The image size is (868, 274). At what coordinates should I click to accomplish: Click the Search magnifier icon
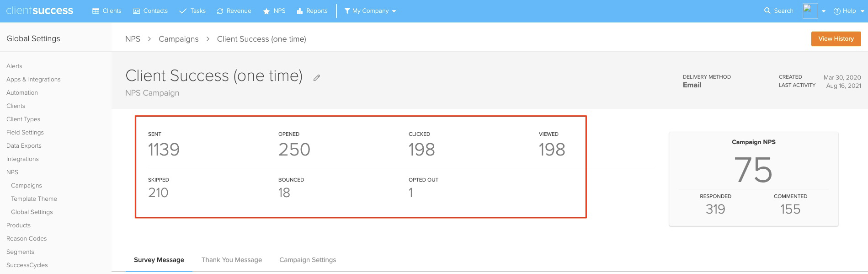(767, 11)
